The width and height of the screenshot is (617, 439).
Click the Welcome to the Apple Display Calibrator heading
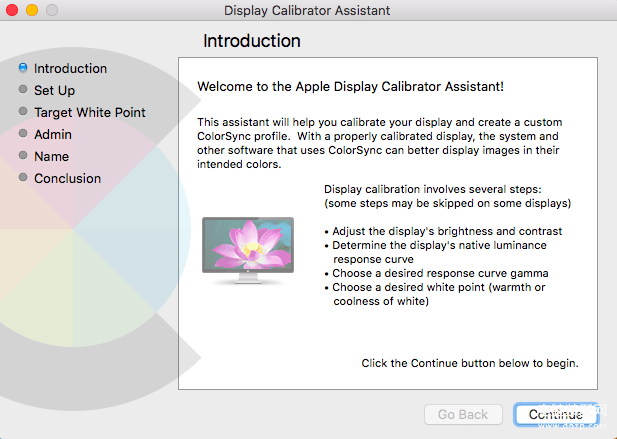pos(351,87)
